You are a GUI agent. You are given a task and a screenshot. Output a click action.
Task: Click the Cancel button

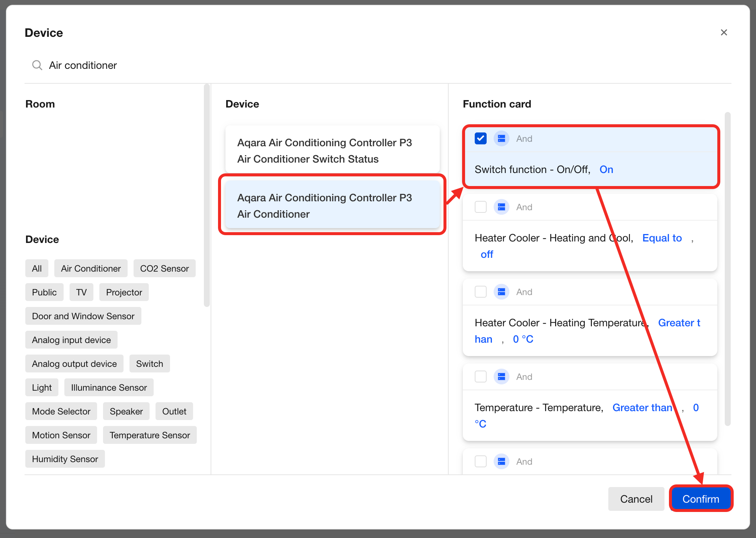pyautogui.click(x=636, y=499)
